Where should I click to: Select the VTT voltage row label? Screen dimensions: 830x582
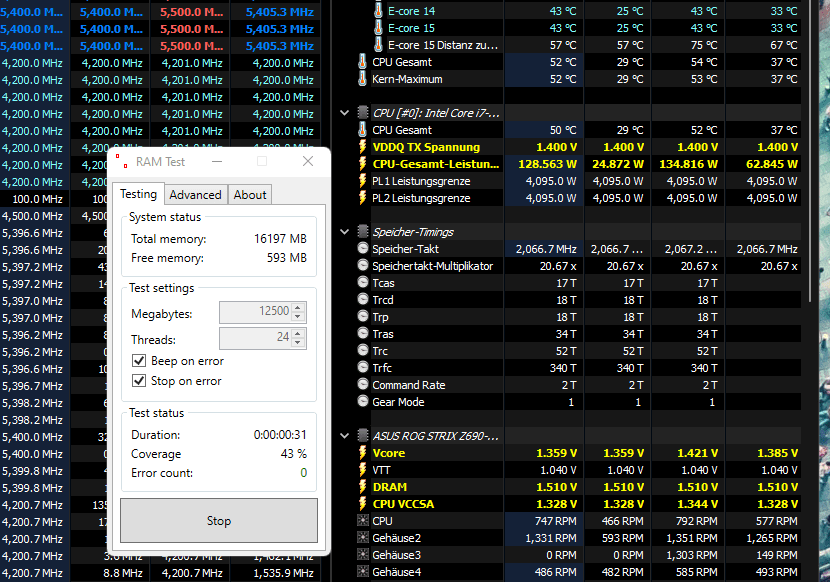click(x=381, y=470)
